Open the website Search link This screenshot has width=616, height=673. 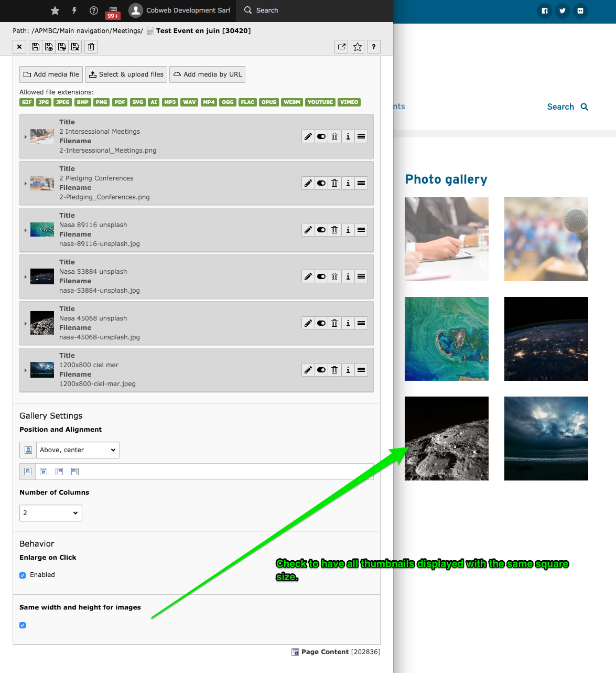pos(568,107)
